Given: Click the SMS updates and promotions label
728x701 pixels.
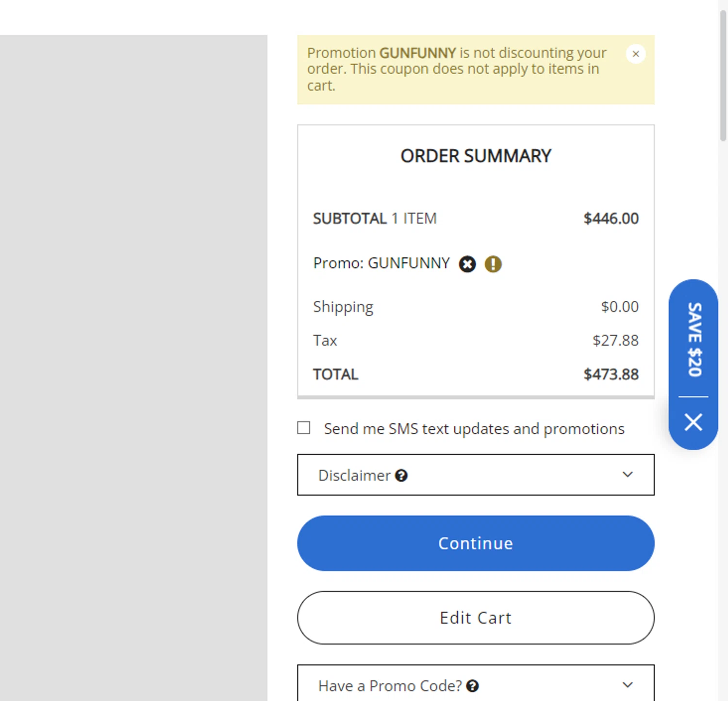Looking at the screenshot, I should pyautogui.click(x=474, y=429).
